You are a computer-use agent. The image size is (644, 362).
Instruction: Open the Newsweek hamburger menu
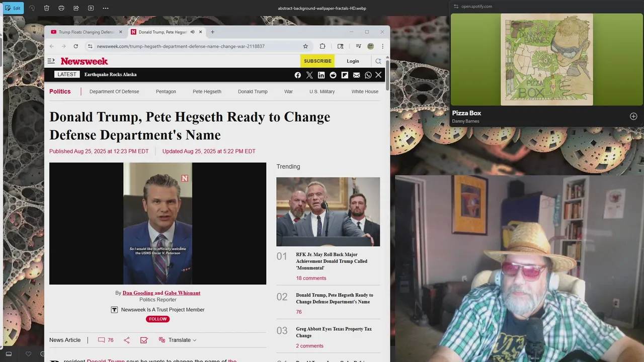coord(51,61)
